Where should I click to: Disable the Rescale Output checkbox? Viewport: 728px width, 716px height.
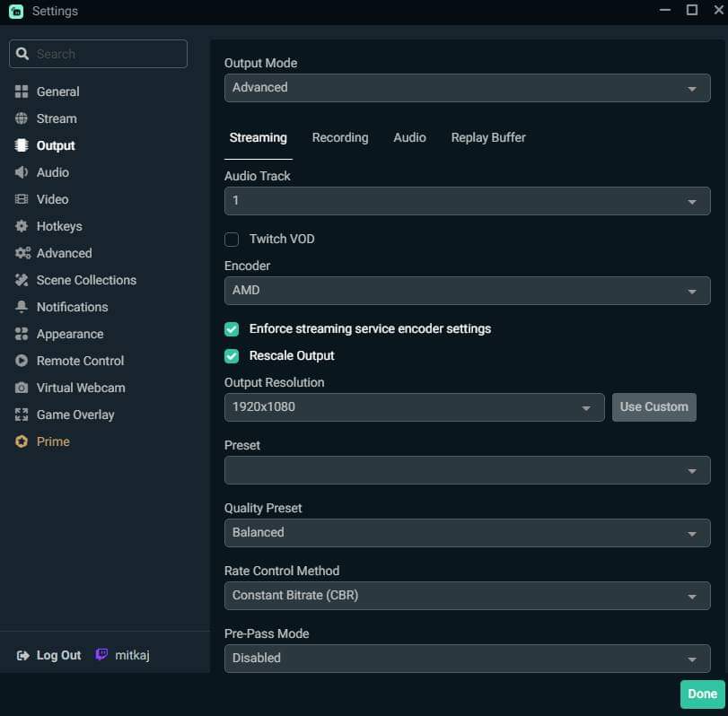[232, 356]
